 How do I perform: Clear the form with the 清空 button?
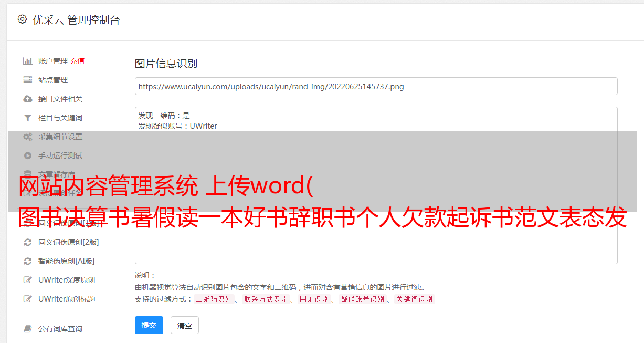185,325
